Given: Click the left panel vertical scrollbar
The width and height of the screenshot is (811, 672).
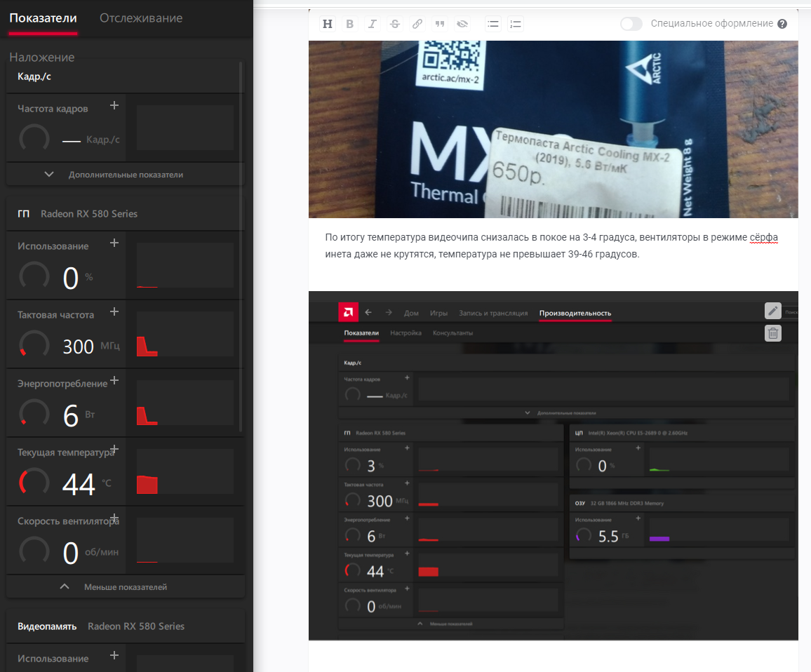Looking at the screenshot, I should 241,248.
